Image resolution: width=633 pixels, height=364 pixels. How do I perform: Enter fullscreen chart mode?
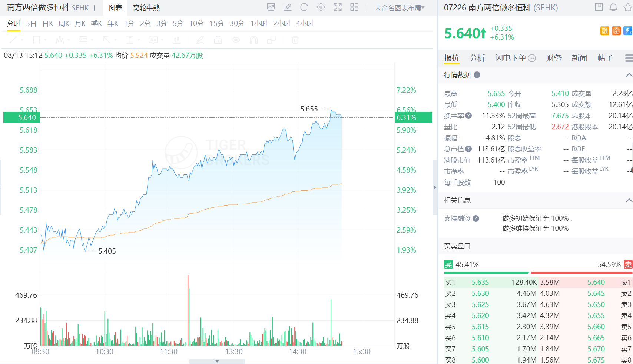[338, 7]
